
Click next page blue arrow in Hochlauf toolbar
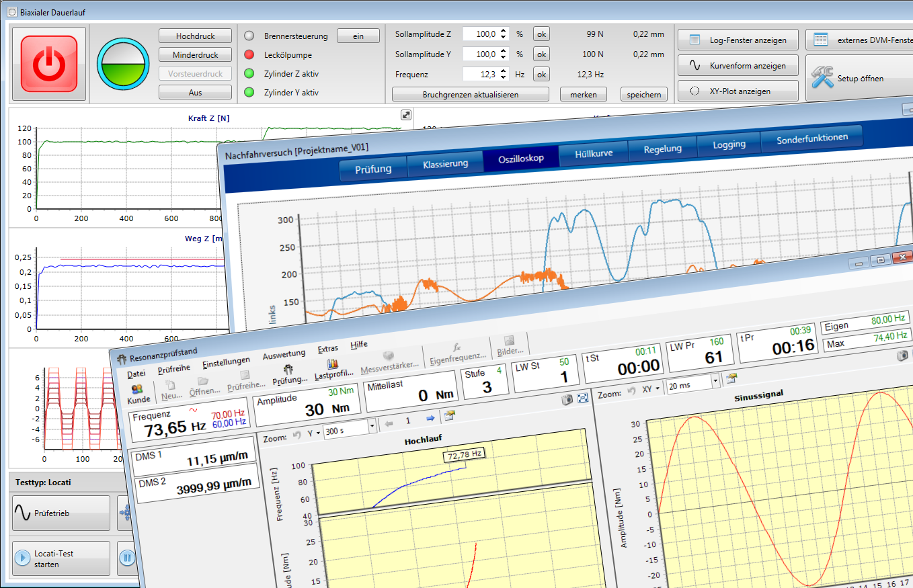430,418
